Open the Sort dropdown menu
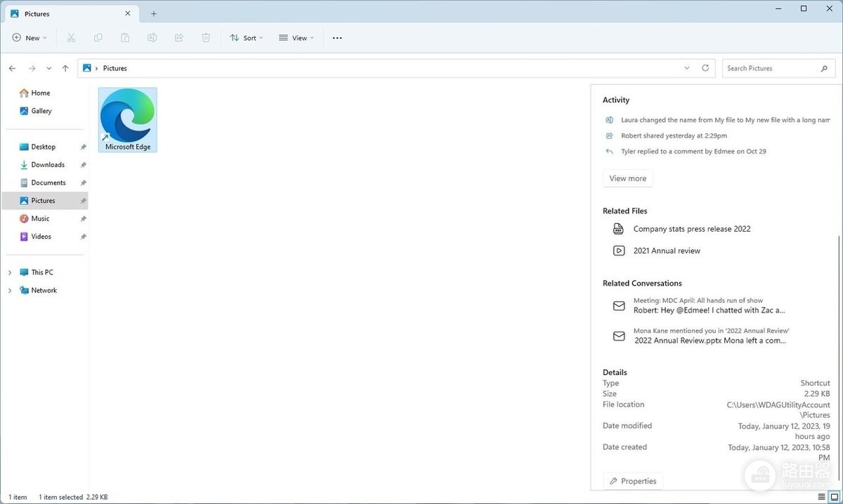Screen dimensions: 843x504 coord(247,38)
